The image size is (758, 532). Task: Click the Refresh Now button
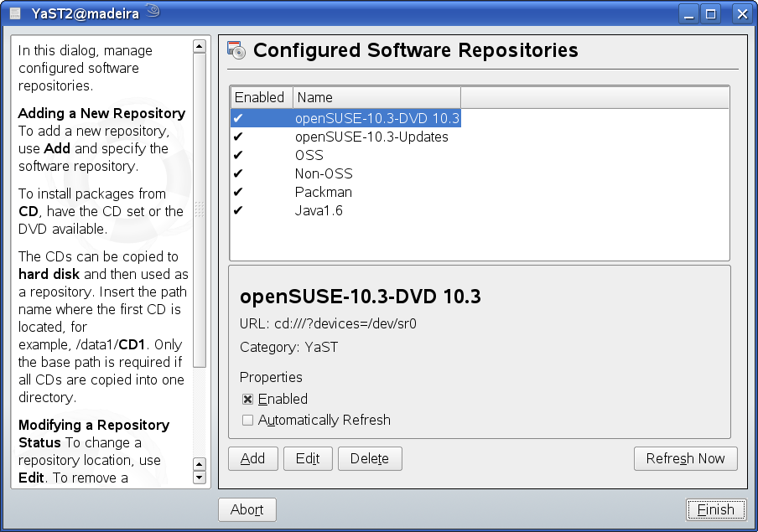[686, 458]
